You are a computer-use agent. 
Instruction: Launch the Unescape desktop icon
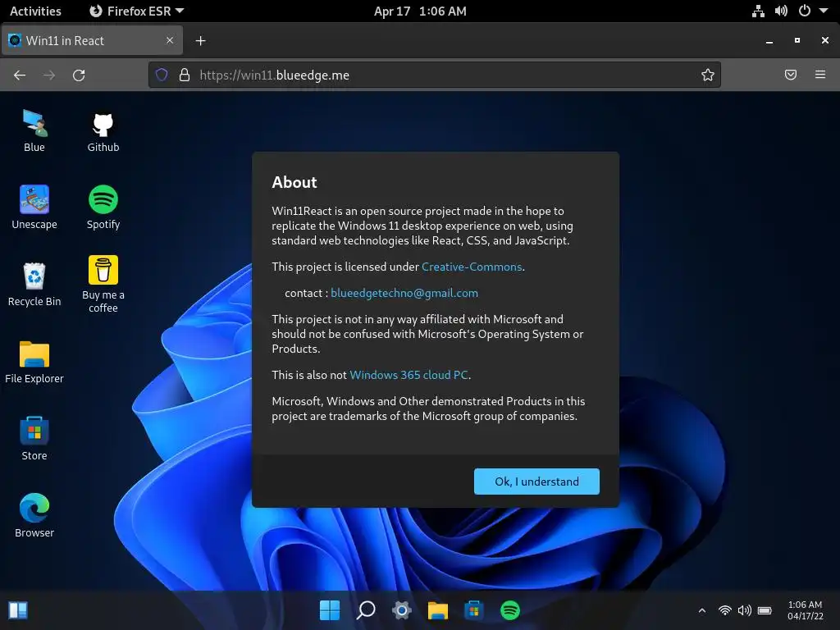[34, 208]
